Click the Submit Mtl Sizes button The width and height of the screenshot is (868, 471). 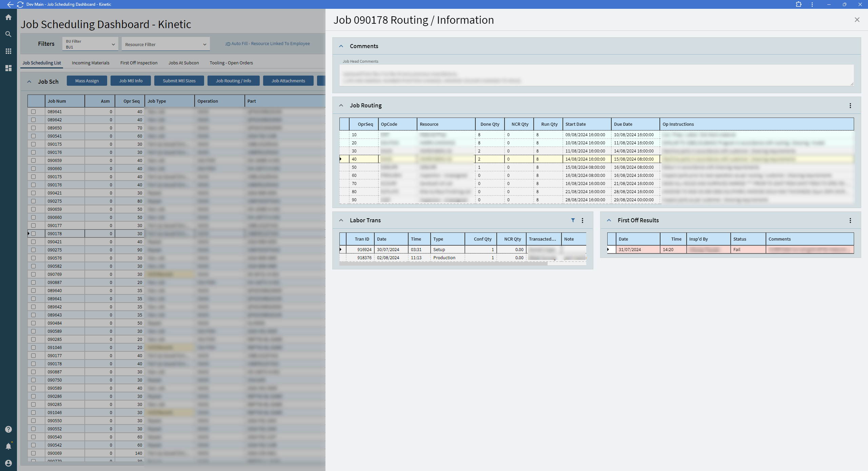[x=179, y=81]
